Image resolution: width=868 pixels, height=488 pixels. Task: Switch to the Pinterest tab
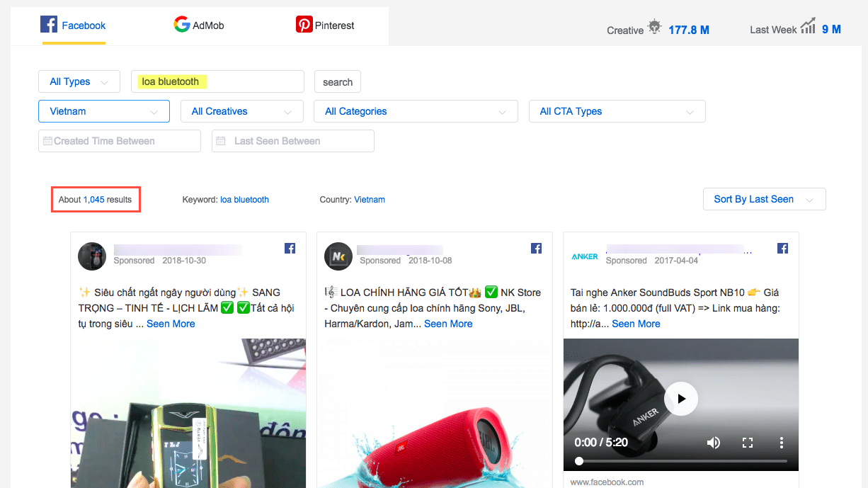click(x=325, y=25)
